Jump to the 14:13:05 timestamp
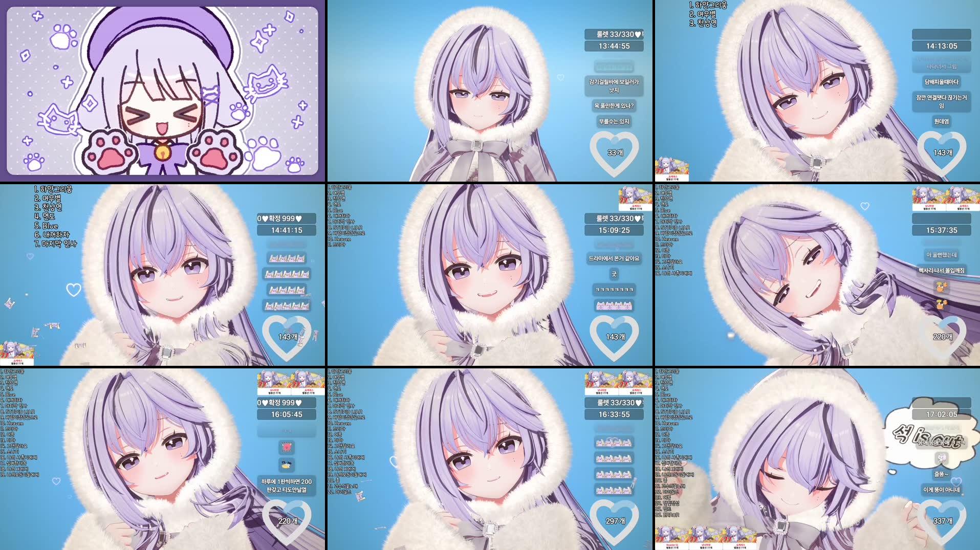The height and width of the screenshot is (550, 980). [942, 46]
